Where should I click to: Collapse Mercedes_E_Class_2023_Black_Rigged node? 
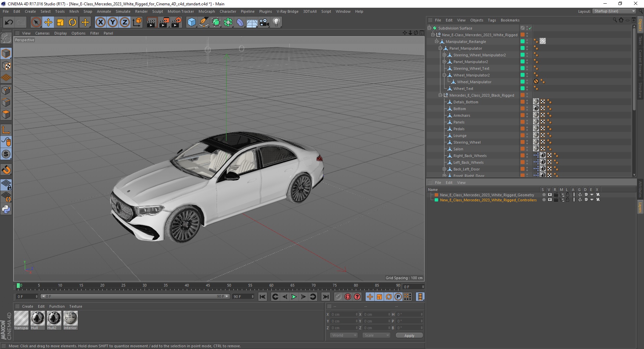coord(440,95)
